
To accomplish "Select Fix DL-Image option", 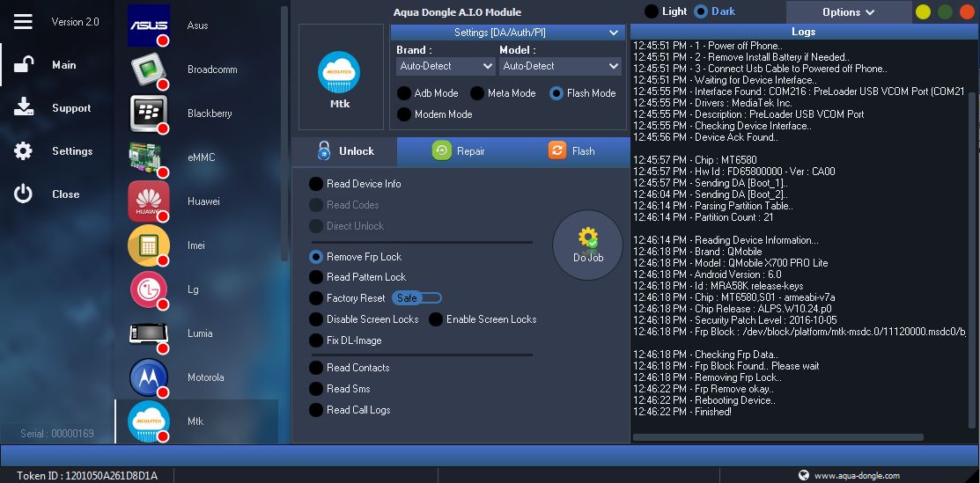I will tap(316, 340).
